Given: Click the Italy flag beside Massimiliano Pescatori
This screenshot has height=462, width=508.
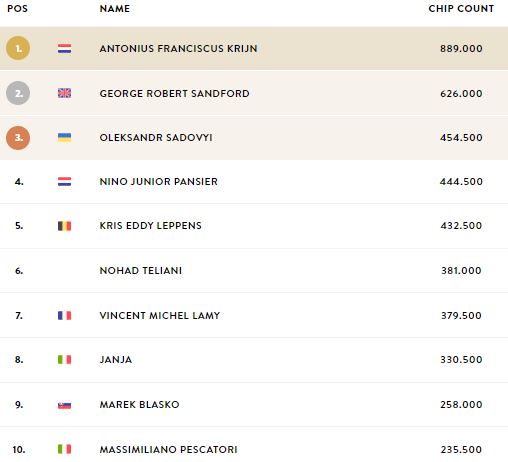Looking at the screenshot, I should [64, 449].
